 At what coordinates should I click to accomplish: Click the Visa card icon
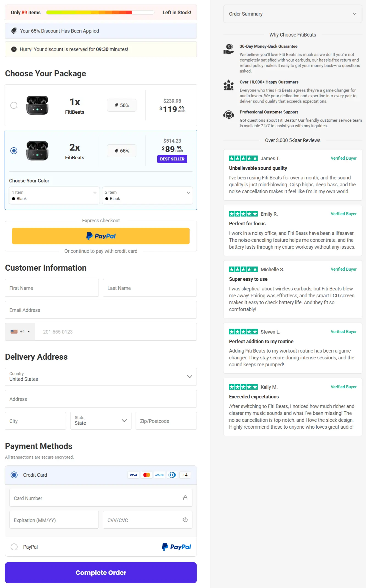pyautogui.click(x=133, y=475)
